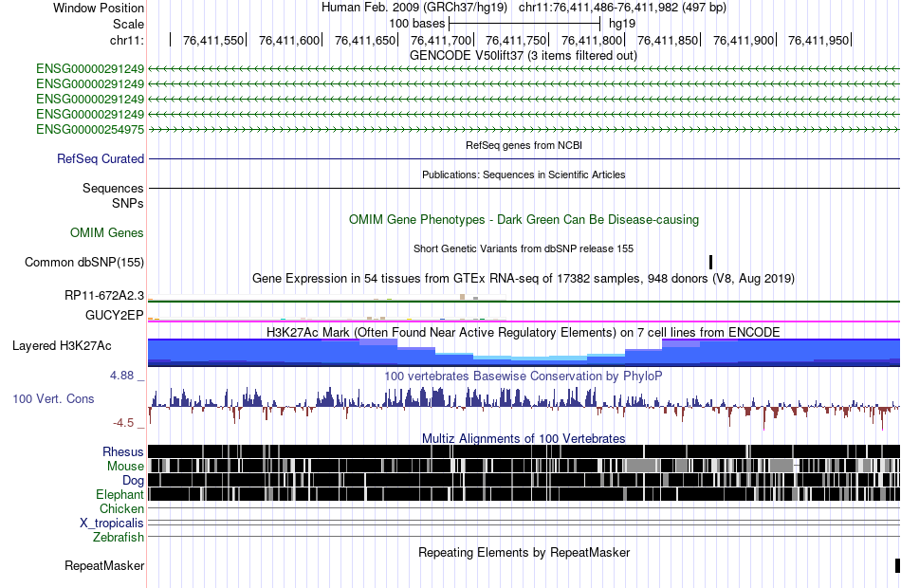Click the blue H3K27Ac signal graph

pyautogui.click(x=524, y=353)
